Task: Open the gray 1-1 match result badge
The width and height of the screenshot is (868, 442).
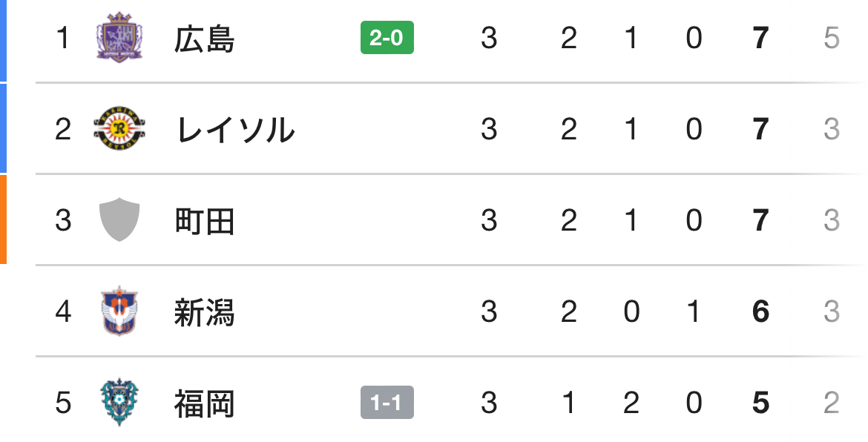Action: [x=387, y=402]
